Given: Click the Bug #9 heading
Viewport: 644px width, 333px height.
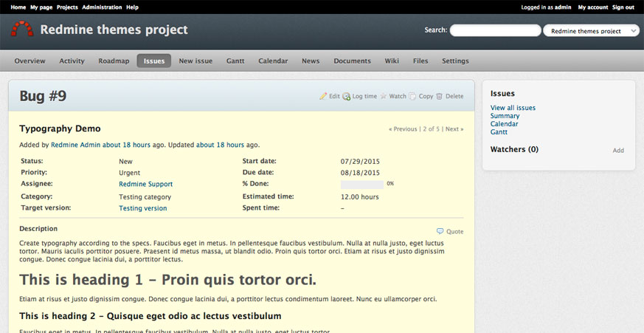Looking at the screenshot, I should point(43,96).
